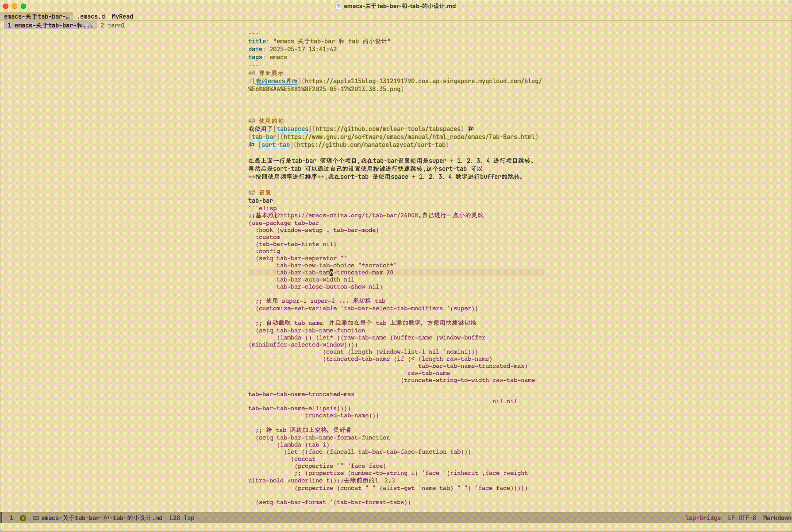Click the L28 Top position indicator

(181, 518)
